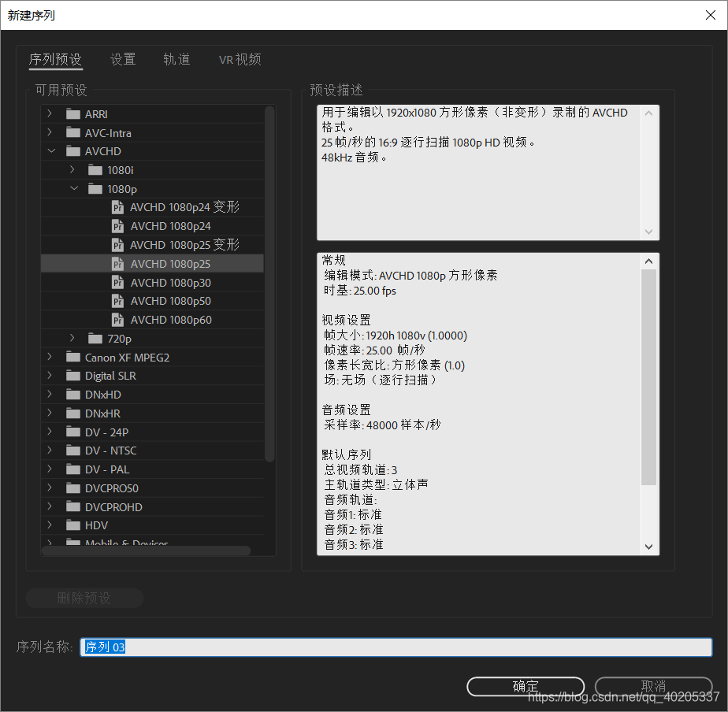This screenshot has height=712, width=728.
Task: Click the preset tree horizontal scrollbar
Action: click(147, 551)
